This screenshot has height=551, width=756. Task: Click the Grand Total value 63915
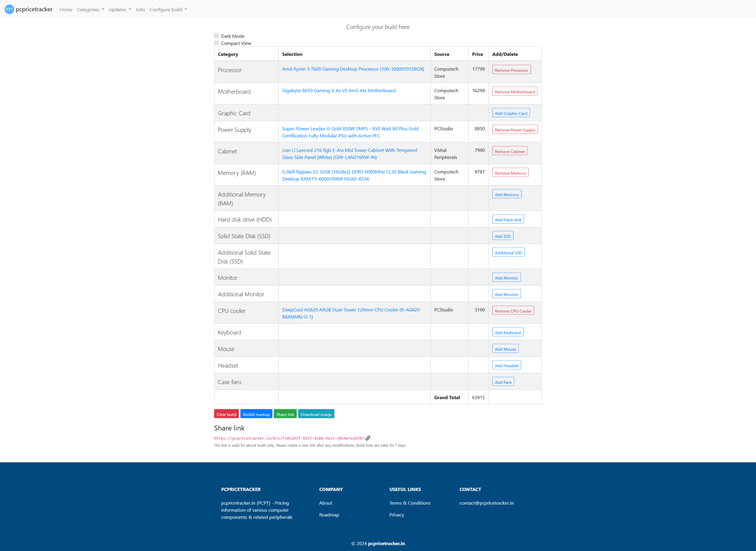click(x=478, y=397)
